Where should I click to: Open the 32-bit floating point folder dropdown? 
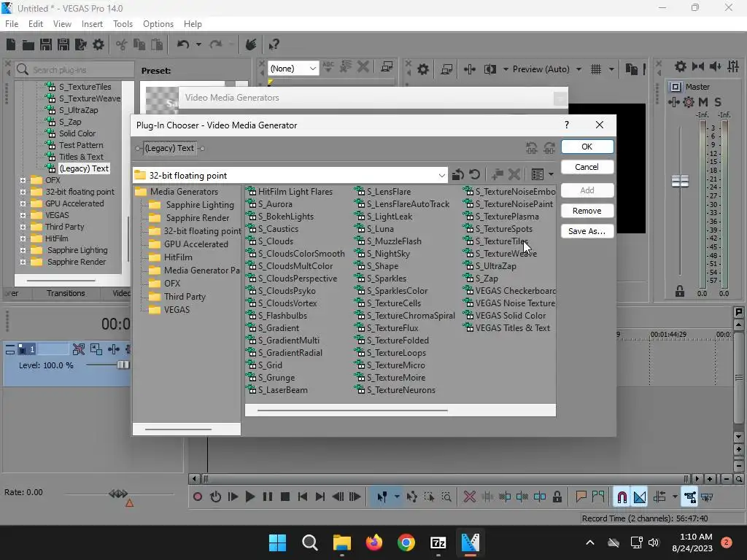(x=441, y=176)
